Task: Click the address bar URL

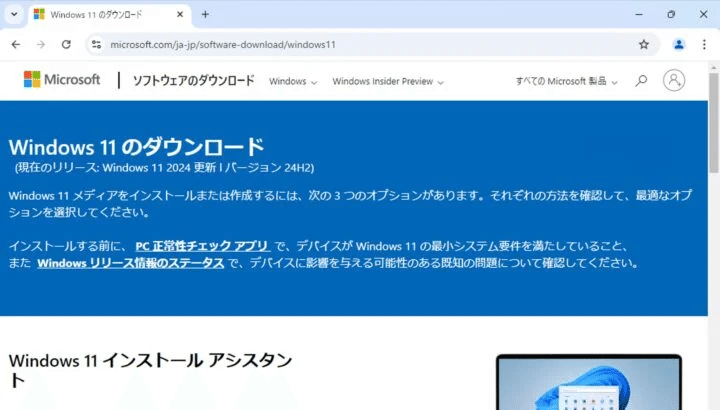Action: click(x=223, y=45)
